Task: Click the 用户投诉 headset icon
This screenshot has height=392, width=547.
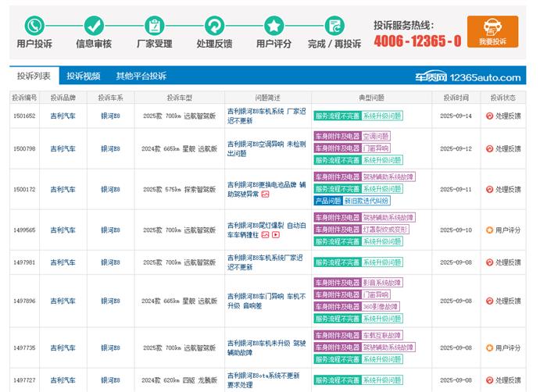Action: (x=34, y=26)
